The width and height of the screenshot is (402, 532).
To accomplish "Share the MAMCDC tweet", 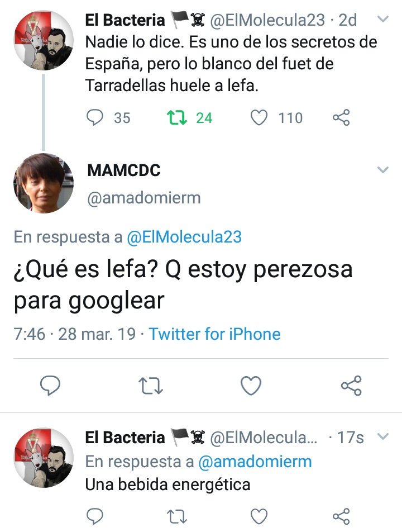I will click(x=352, y=386).
